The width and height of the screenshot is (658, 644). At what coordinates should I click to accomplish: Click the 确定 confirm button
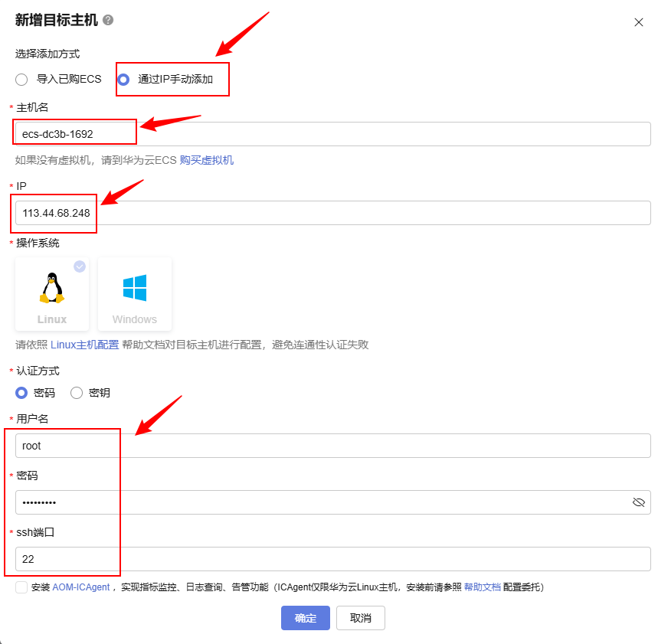[306, 618]
